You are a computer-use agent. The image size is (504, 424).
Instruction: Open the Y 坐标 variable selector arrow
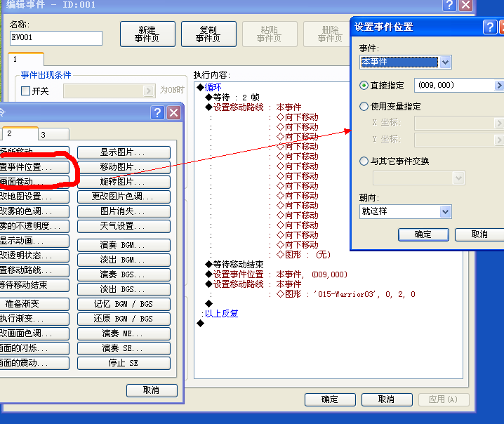pos(498,140)
